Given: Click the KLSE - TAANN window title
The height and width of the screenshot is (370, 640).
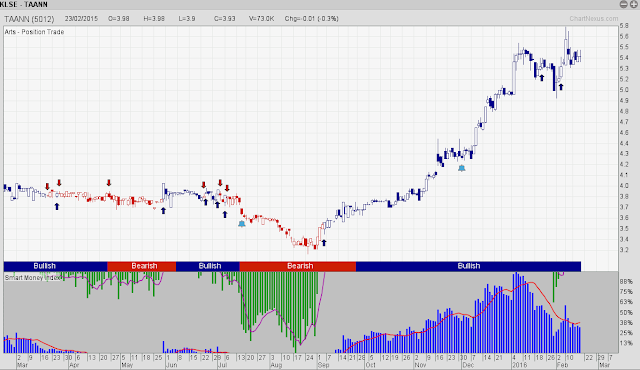Looking at the screenshot, I should coord(24,4).
